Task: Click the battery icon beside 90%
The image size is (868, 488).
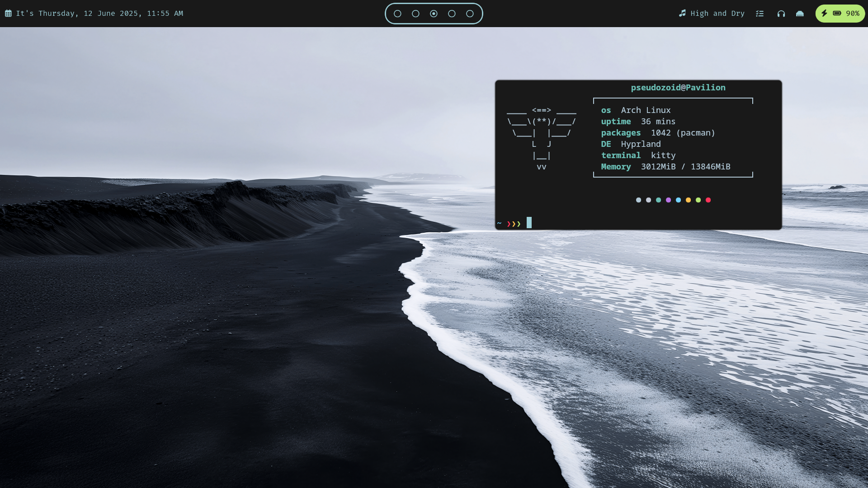Action: point(837,13)
